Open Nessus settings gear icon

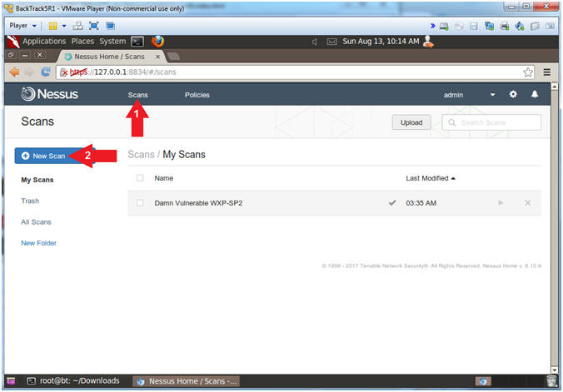pyautogui.click(x=513, y=95)
